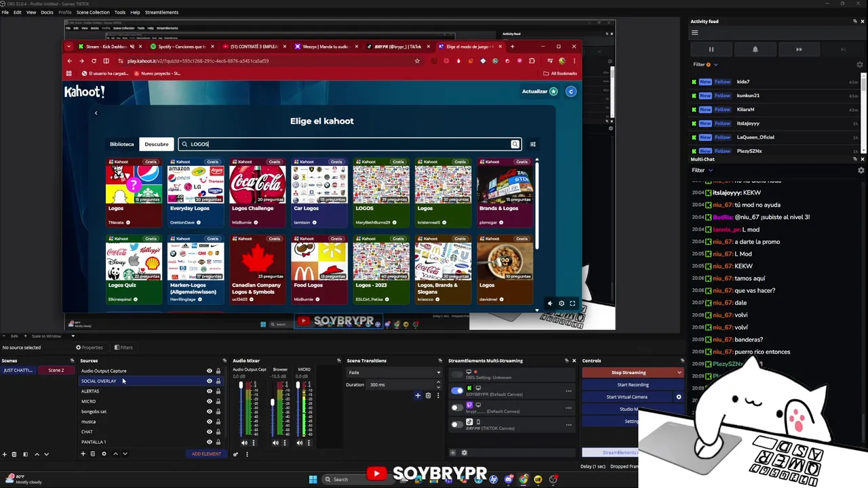Screen dimensions: 868x488
Task: Hide the SOCIAL OVERLAY source
Action: 209,381
